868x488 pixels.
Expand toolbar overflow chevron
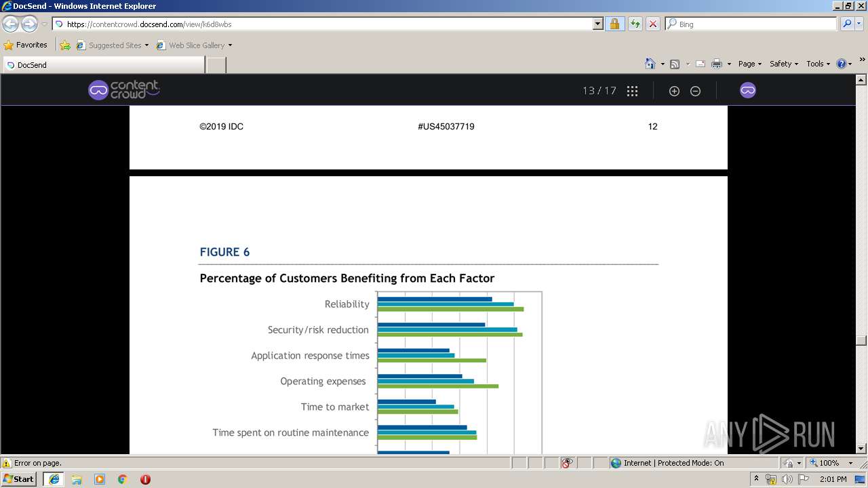pos(863,60)
